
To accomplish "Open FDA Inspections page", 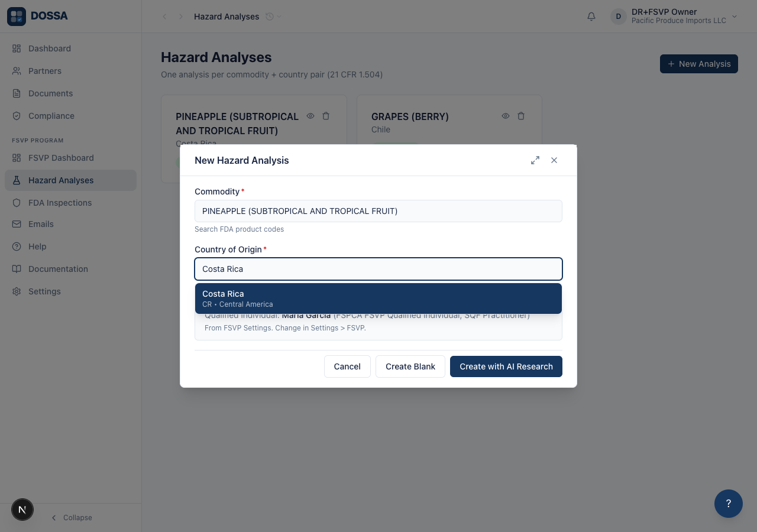I will click(x=70, y=203).
